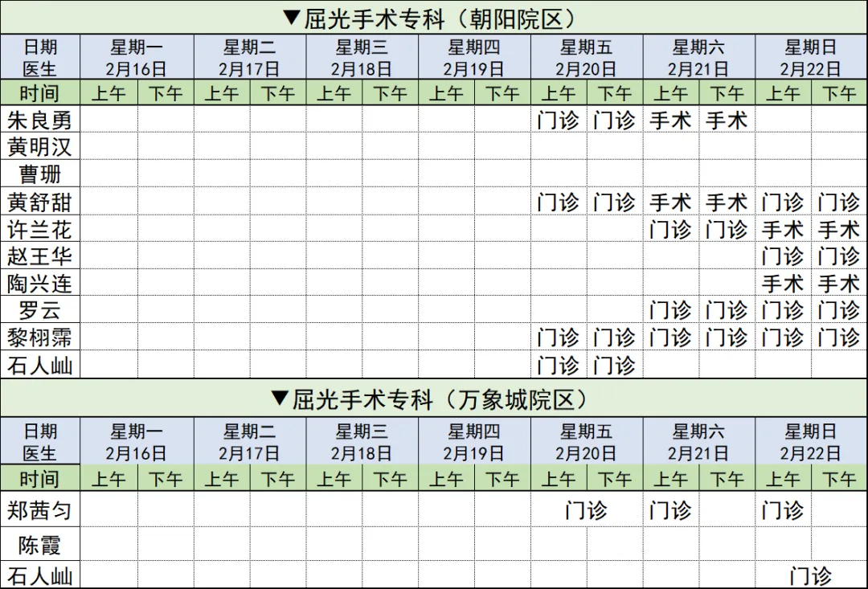Select 郑茜匀's Sunday morning 门诊 cell
Image resolution: width=868 pixels, height=589 pixels.
[783, 510]
